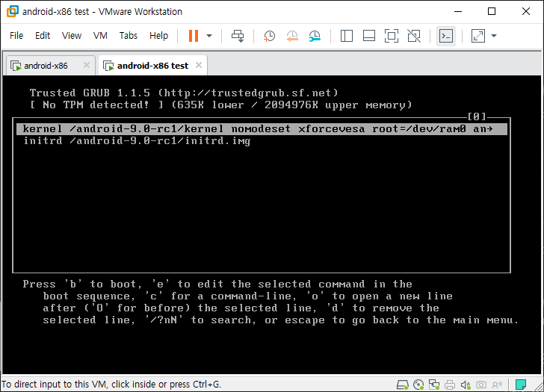Click the stretch guest display icon
The height and width of the screenshot is (392, 544).
click(478, 36)
